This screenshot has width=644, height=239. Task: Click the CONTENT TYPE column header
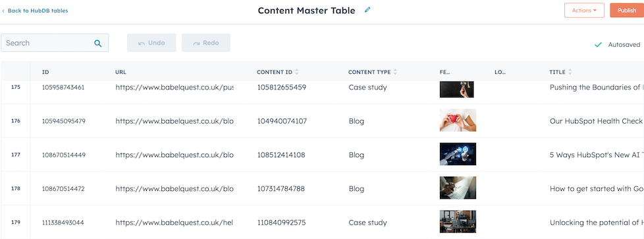tap(369, 72)
